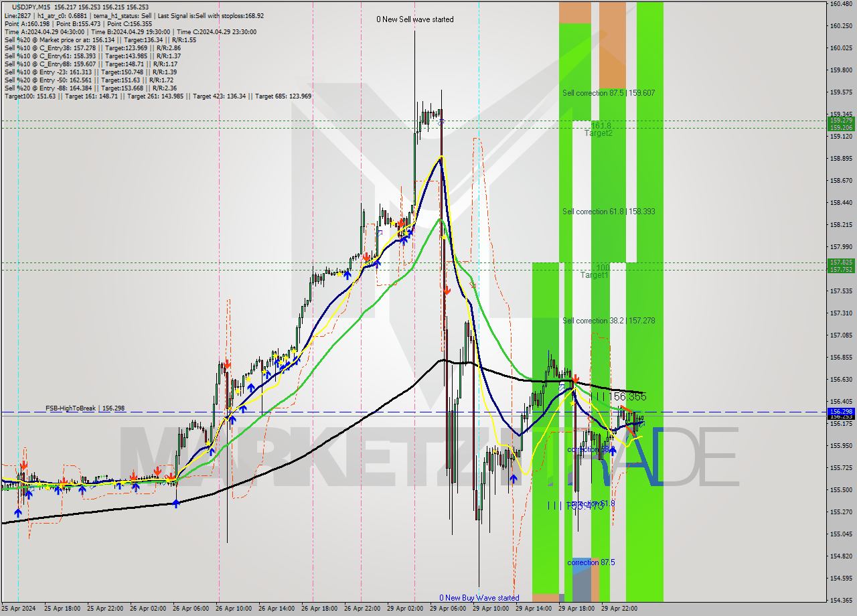Click the '29 Apr 14:00' time axis label
The width and height of the screenshot is (857, 616).
(x=534, y=609)
